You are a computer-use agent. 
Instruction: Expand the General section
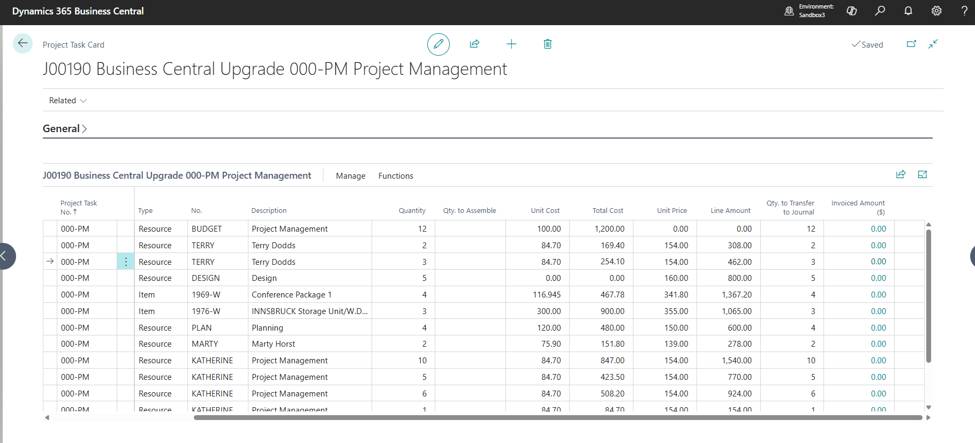(x=65, y=129)
